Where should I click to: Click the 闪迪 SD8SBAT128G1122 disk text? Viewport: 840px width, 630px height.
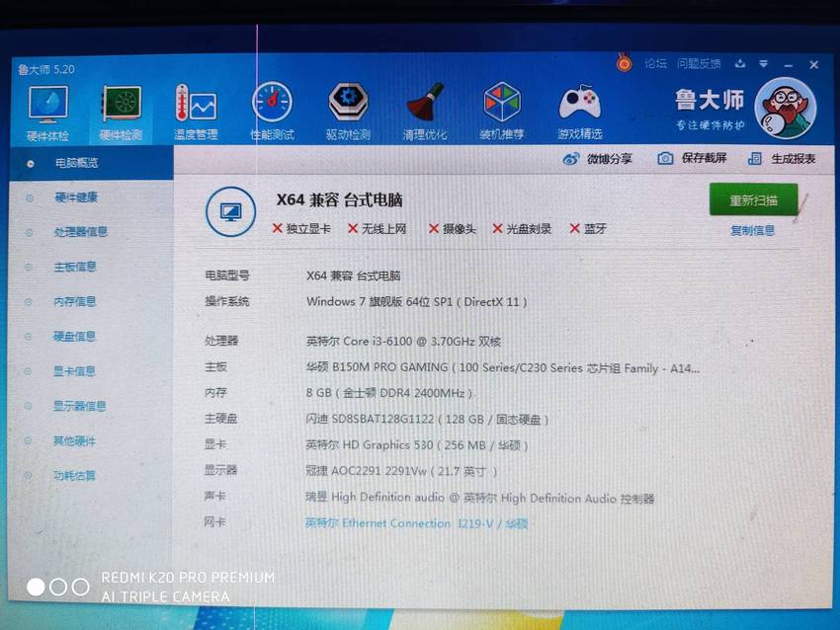(x=427, y=419)
